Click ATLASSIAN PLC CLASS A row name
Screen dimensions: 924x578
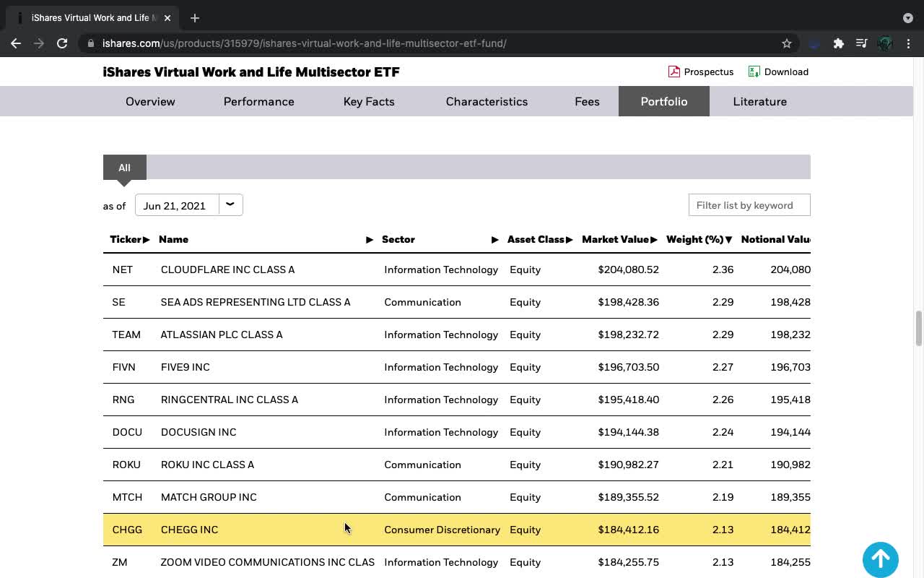222,335
